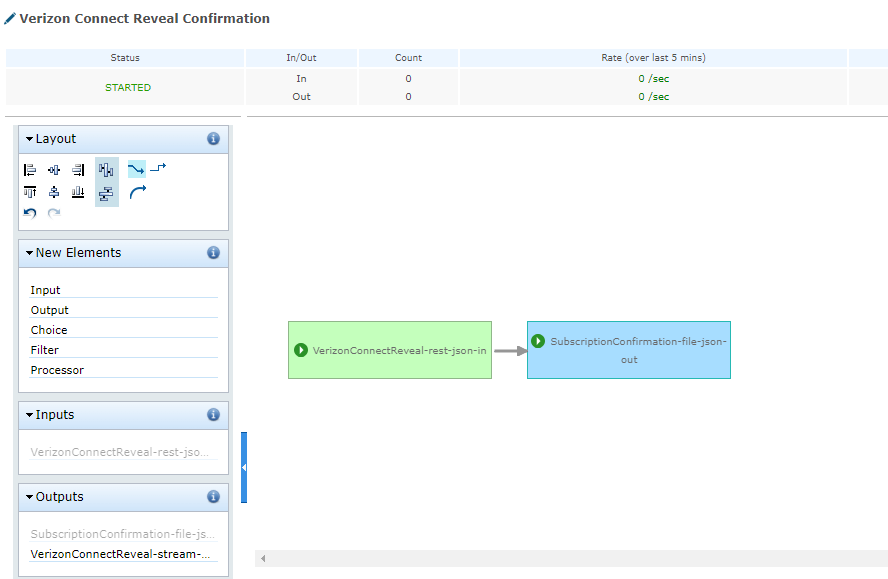Click the distribute vertically layout icon
Image resolution: width=888 pixels, height=579 pixels.
pos(106,194)
